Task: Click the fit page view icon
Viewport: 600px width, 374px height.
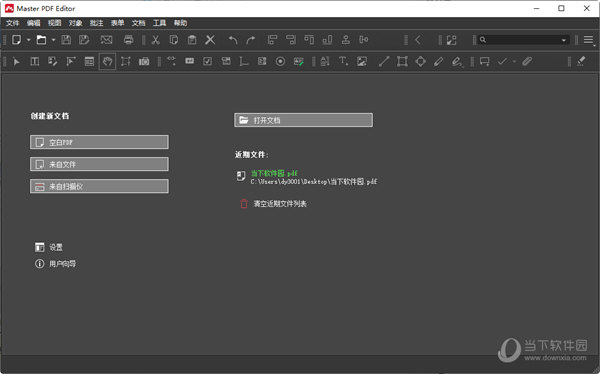Action: pyautogui.click(x=452, y=40)
